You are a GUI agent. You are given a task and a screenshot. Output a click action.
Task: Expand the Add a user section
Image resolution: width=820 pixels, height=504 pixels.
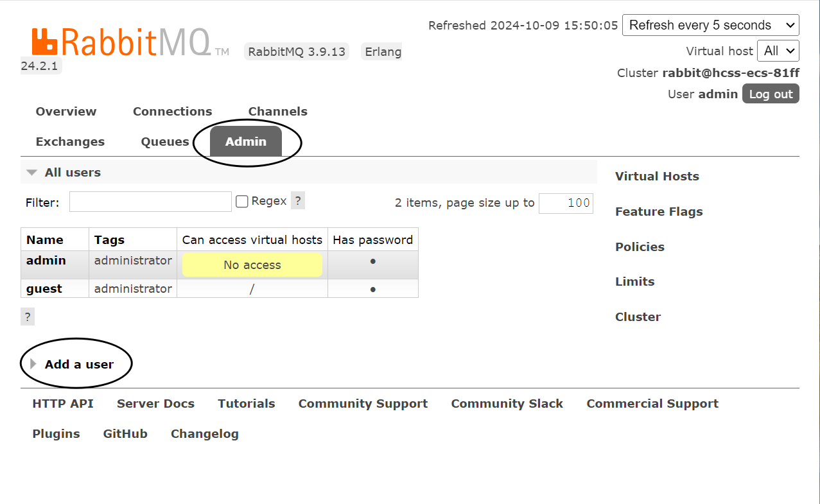tap(79, 364)
